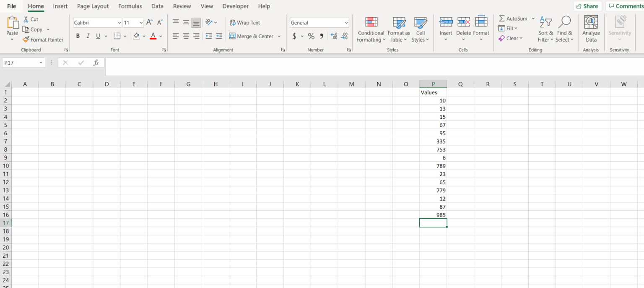Open Sort & Filter options
This screenshot has width=644, height=288.
pyautogui.click(x=545, y=29)
